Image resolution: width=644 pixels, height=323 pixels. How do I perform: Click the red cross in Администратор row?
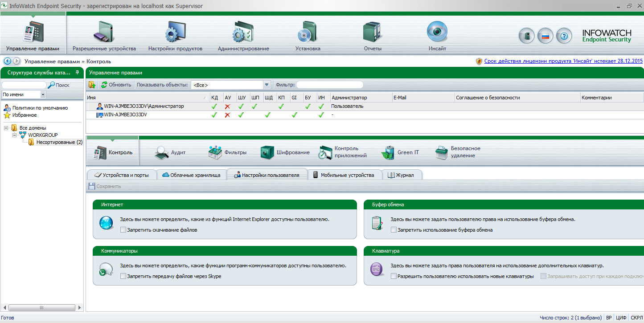(227, 106)
